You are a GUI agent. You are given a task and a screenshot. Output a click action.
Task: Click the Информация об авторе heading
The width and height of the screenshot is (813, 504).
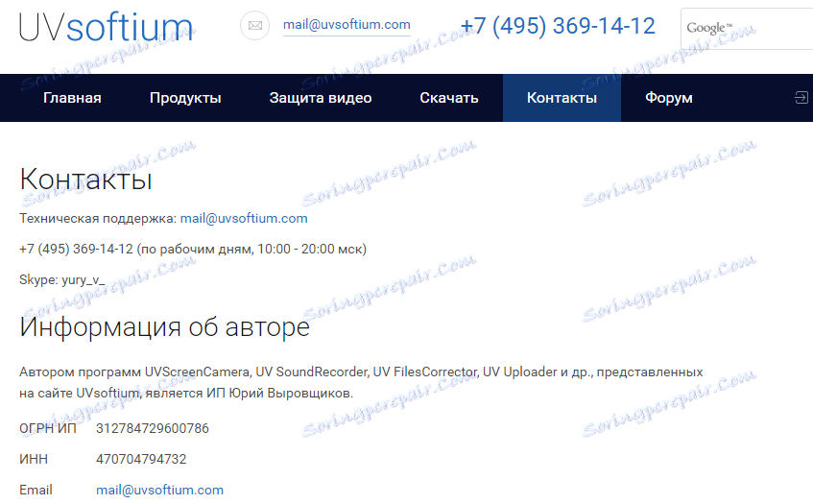point(164,326)
